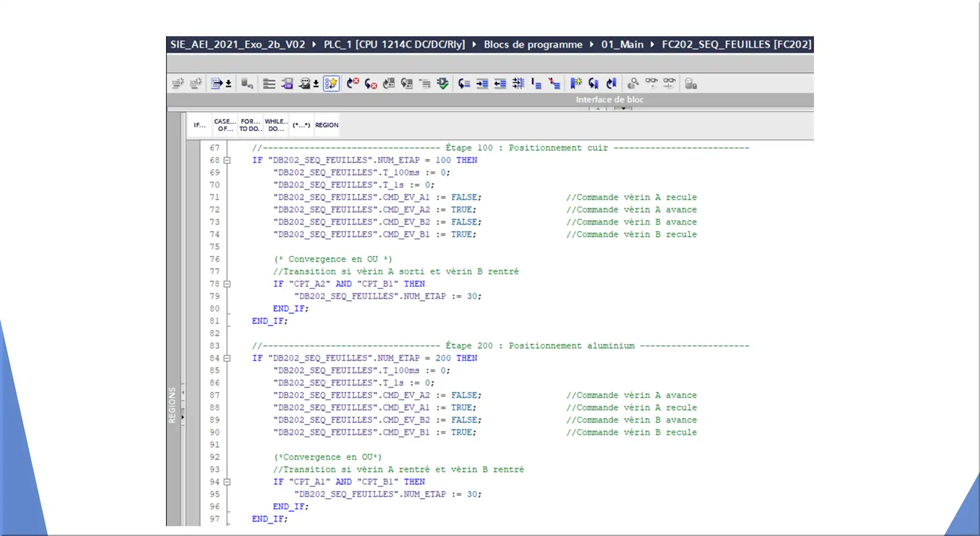Click the '(* Convergence en OU *)' comment
This screenshot has height=536, width=980.
(333, 259)
